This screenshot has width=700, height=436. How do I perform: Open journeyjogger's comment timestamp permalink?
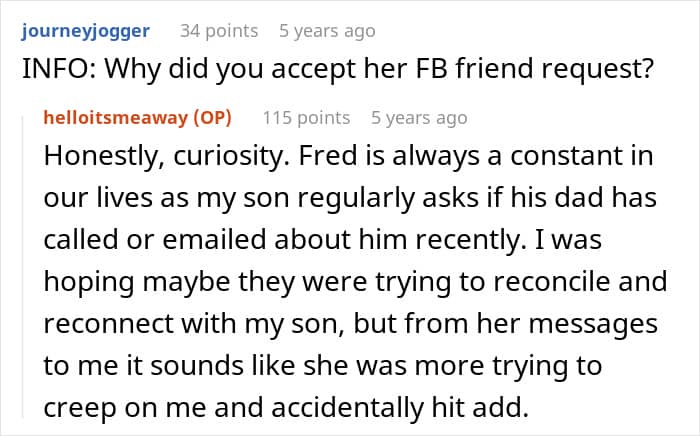click(327, 31)
